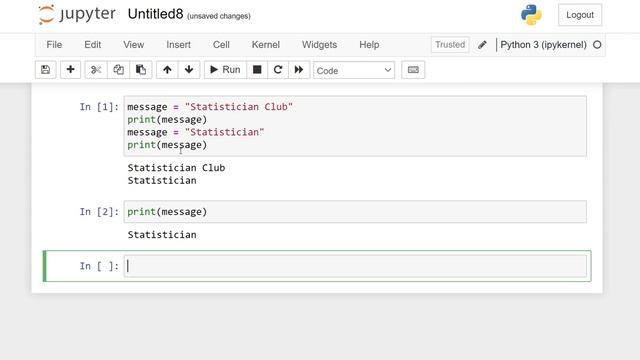This screenshot has width=640, height=360.
Task: Click code line message = "Statistician Club"
Action: pyautogui.click(x=210, y=107)
